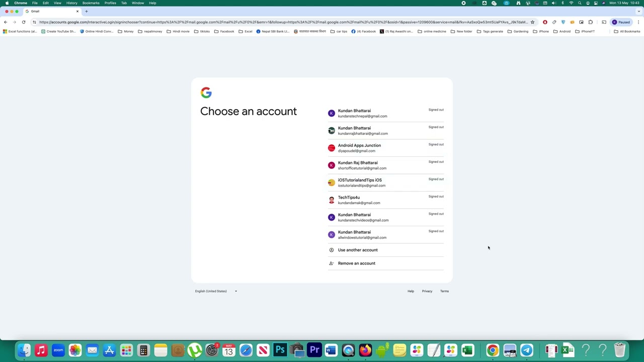
Task: Choose account kundanstechnepal@gmail.com
Action: (386, 113)
